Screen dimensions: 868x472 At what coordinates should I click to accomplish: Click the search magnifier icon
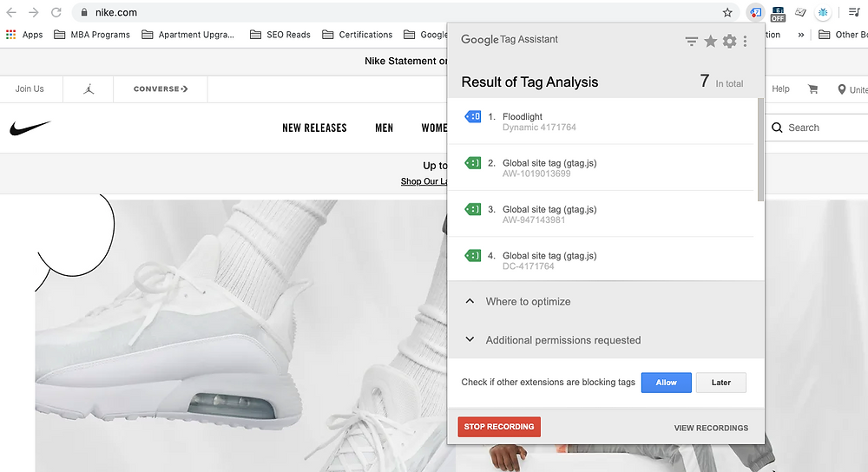(x=777, y=128)
